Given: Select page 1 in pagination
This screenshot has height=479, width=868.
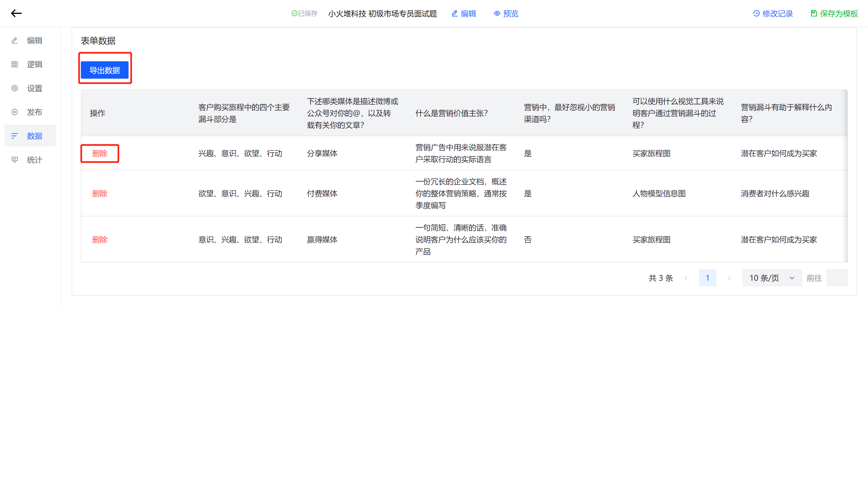Looking at the screenshot, I should pyautogui.click(x=707, y=278).
